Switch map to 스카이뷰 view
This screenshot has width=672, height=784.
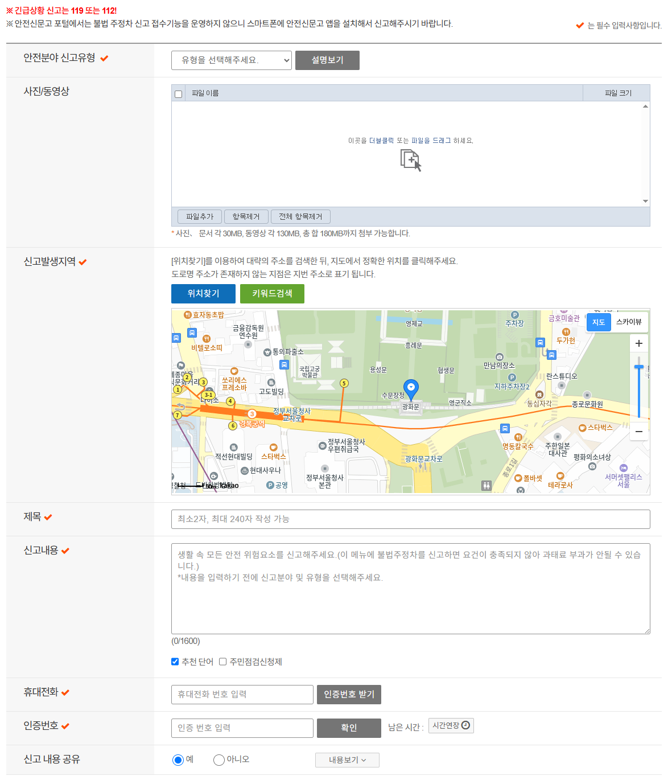(x=629, y=322)
